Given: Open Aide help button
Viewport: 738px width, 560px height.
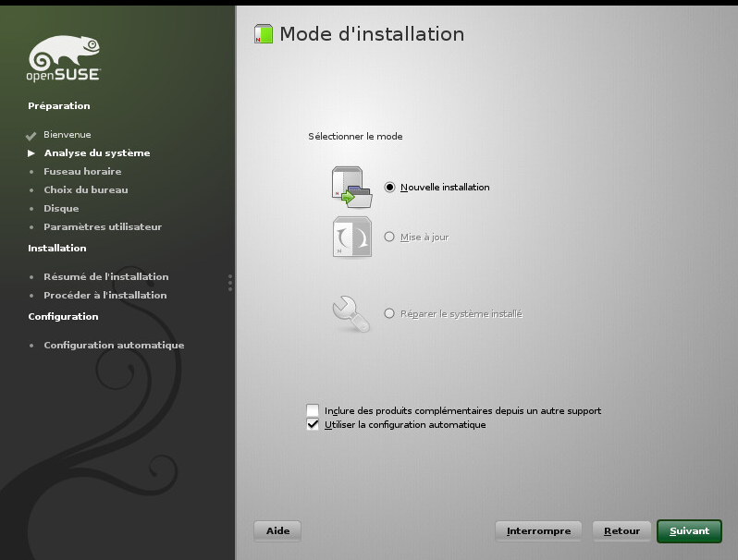Looking at the screenshot, I should point(277,530).
